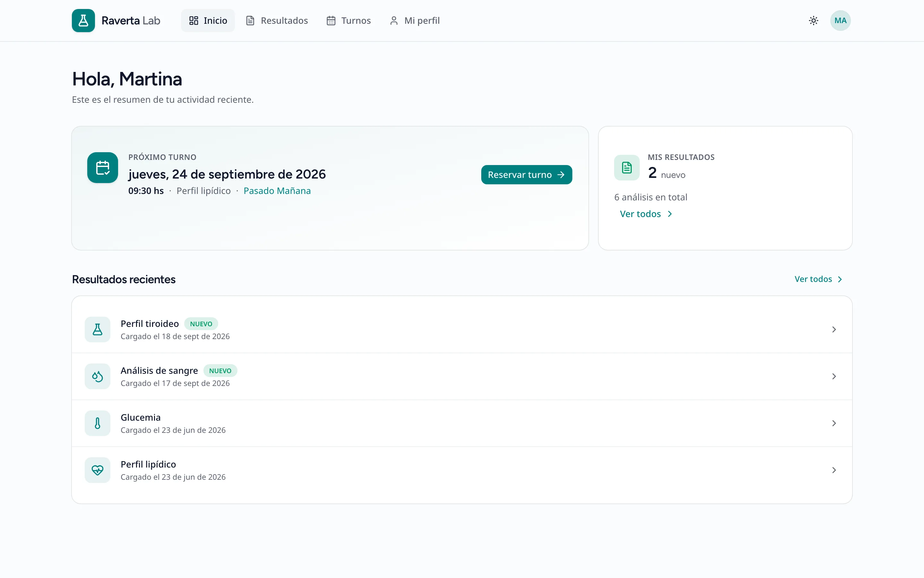
Task: Click the calendar check icon for Próximo turno
Action: (x=103, y=168)
